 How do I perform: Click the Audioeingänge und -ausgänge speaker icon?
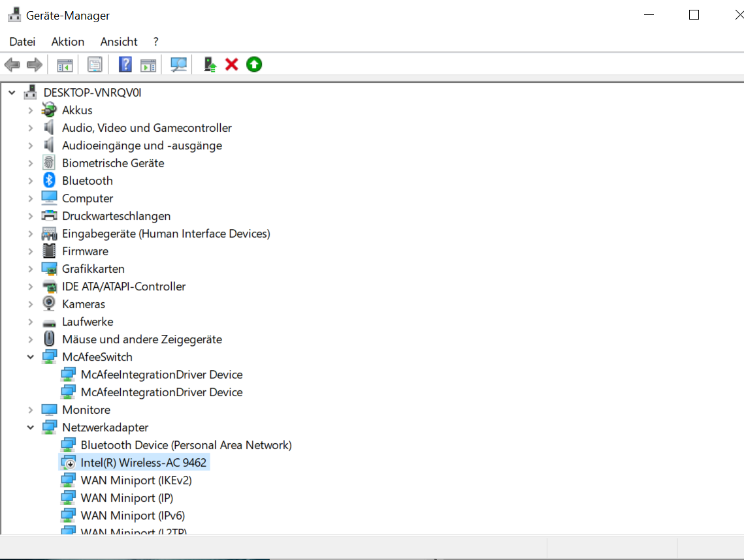click(49, 145)
